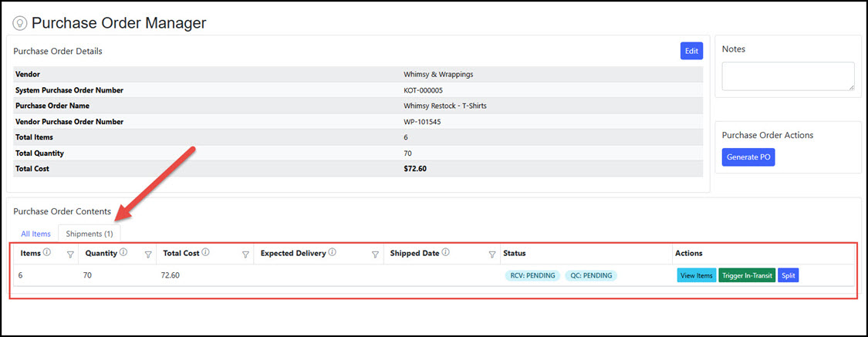Click the info icon next to Total Cost

[206, 252]
